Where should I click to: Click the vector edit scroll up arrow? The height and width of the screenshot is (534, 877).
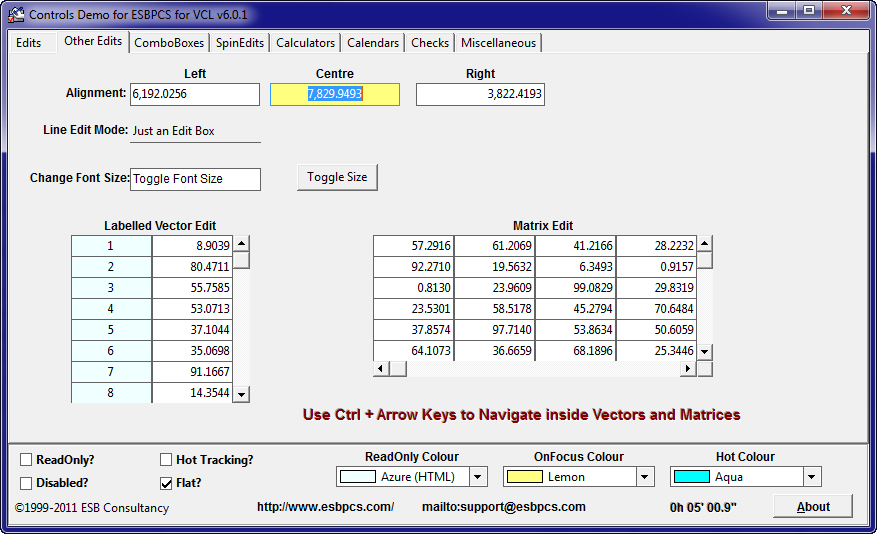[x=241, y=244]
